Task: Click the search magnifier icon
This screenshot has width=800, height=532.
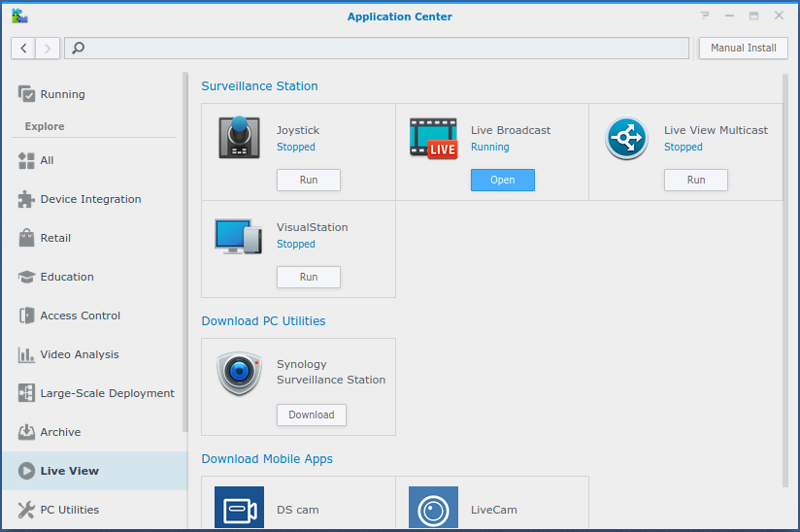Action: pos(78,48)
